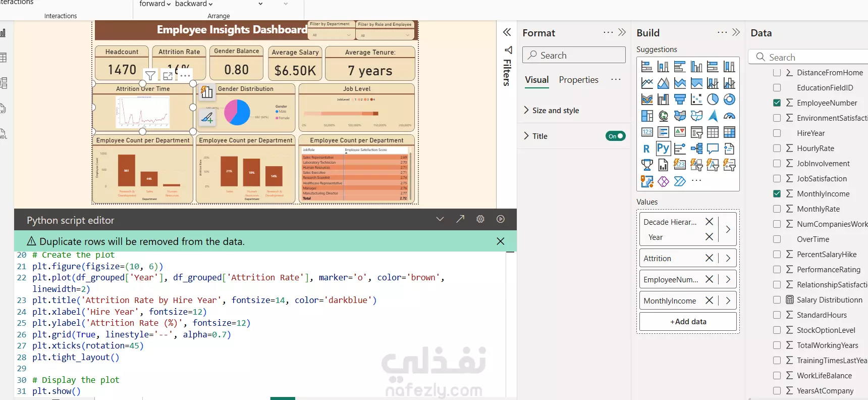Select the gauge visual
Image resolution: width=868 pixels, height=400 pixels.
click(729, 116)
